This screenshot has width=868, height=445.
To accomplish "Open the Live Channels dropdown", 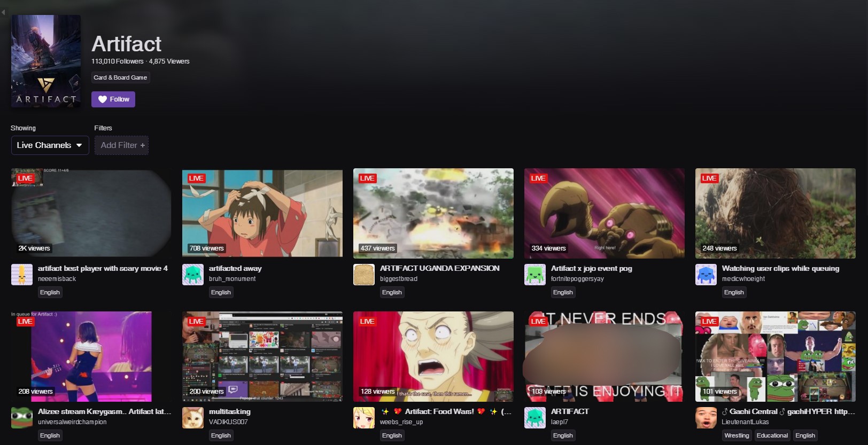I will coord(50,145).
